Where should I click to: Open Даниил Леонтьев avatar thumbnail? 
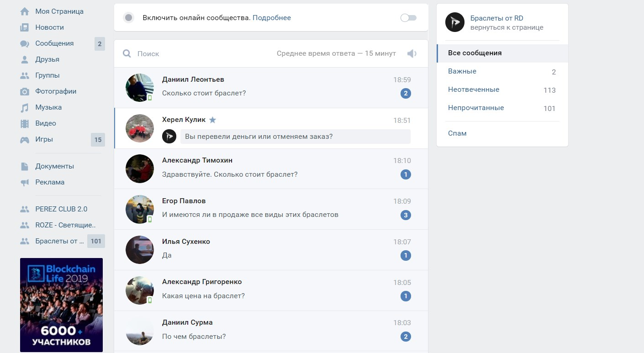click(x=140, y=88)
